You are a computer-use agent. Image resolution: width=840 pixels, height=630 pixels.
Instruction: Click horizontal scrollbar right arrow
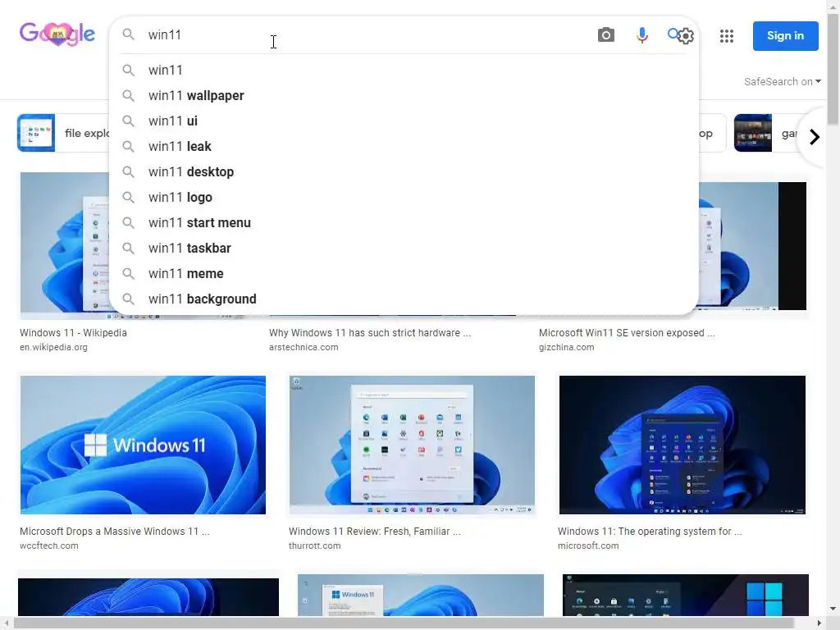tap(819, 623)
